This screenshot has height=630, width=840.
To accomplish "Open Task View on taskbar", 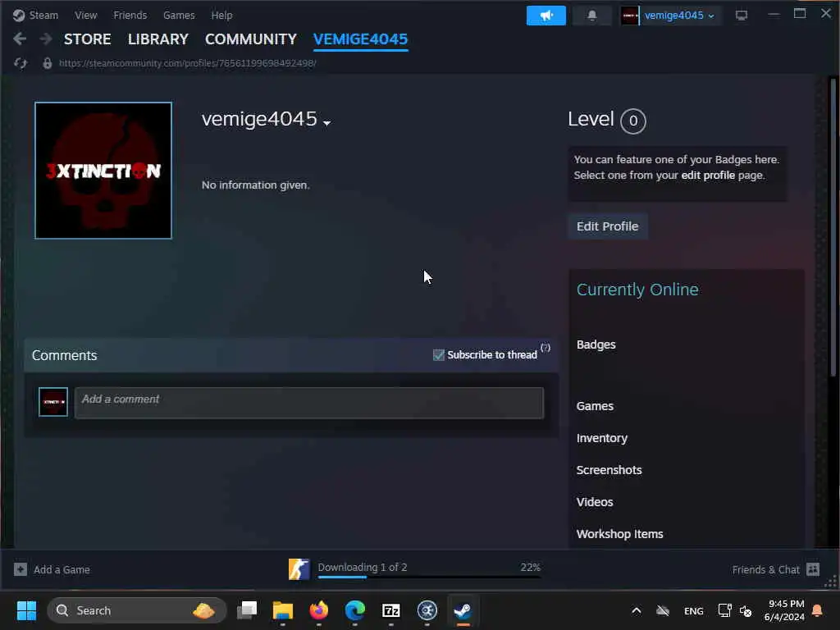I will pyautogui.click(x=247, y=610).
